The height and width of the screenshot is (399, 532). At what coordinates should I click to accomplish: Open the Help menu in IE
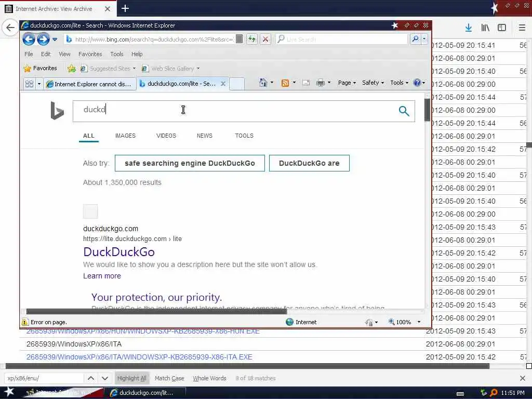point(137,54)
